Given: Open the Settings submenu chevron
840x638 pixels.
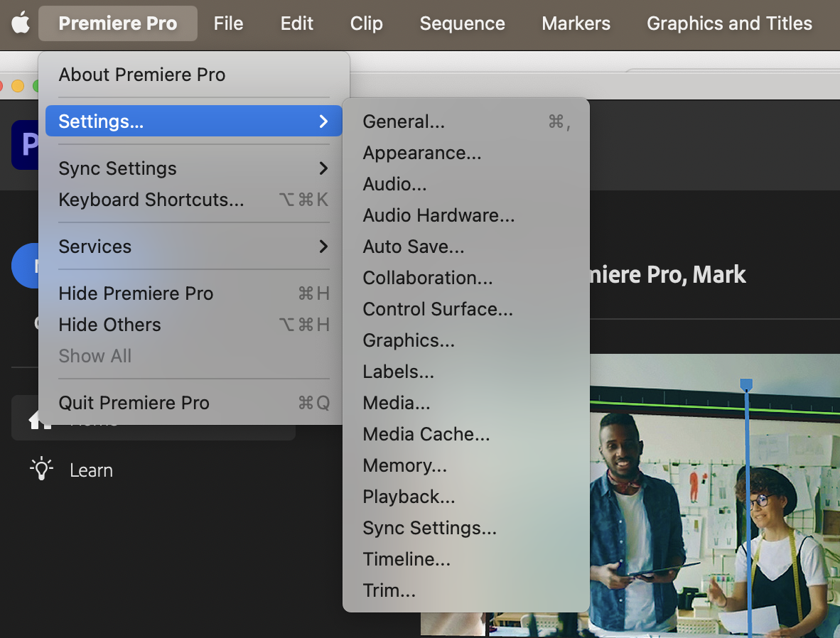Looking at the screenshot, I should pos(324,121).
